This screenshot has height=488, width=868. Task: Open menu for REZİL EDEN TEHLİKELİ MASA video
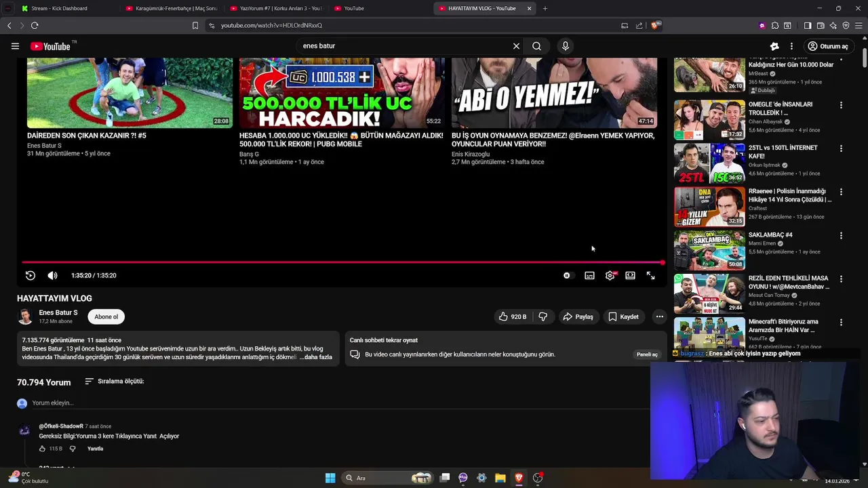(x=841, y=279)
